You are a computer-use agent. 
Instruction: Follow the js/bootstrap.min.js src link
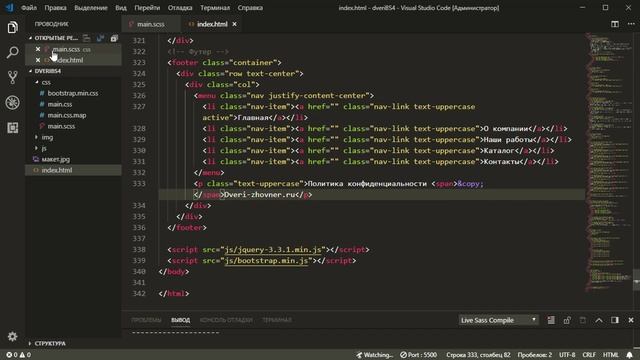coord(266,260)
